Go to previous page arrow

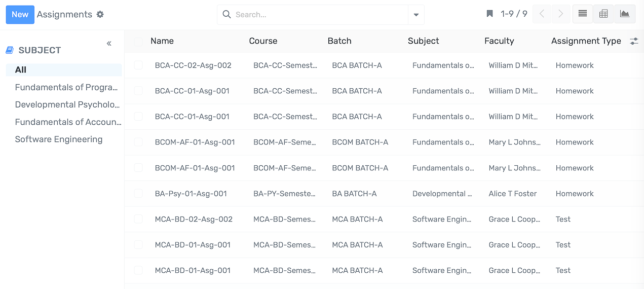pyautogui.click(x=542, y=14)
